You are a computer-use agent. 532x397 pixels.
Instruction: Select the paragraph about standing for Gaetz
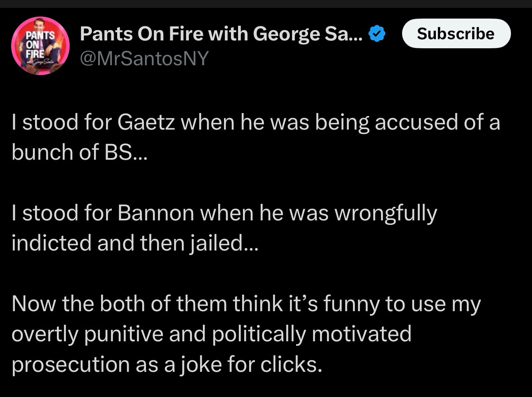click(256, 137)
